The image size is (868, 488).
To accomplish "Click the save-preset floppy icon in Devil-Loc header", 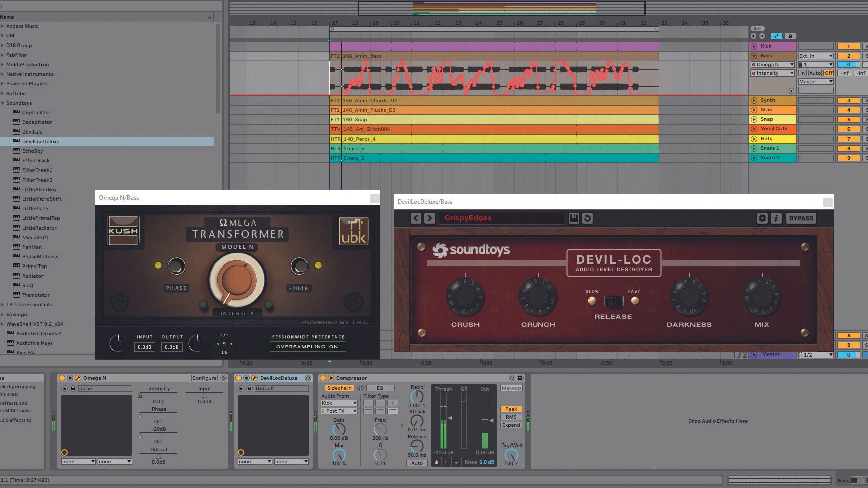I will click(574, 218).
